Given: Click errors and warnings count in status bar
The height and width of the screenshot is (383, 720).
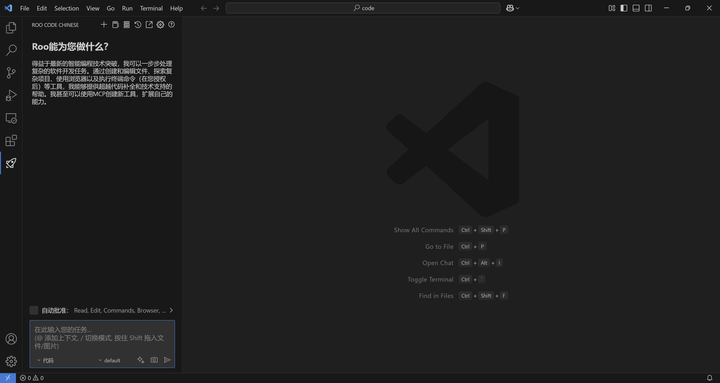Looking at the screenshot, I should [x=32, y=378].
